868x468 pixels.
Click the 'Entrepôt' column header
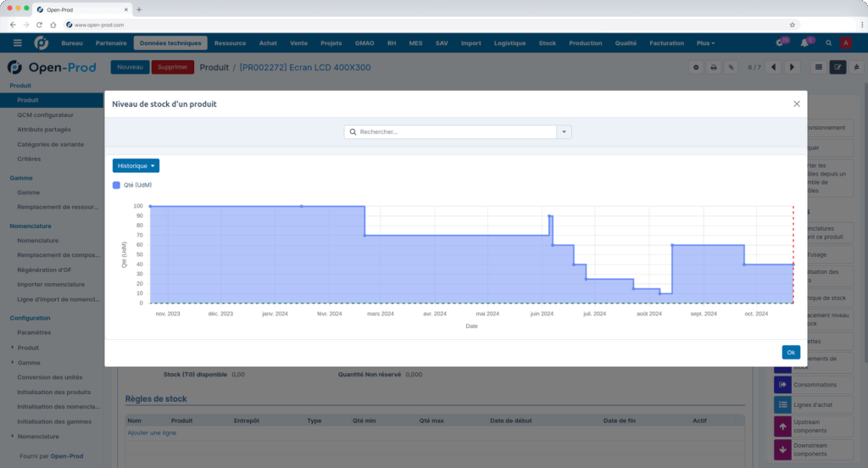(x=247, y=421)
